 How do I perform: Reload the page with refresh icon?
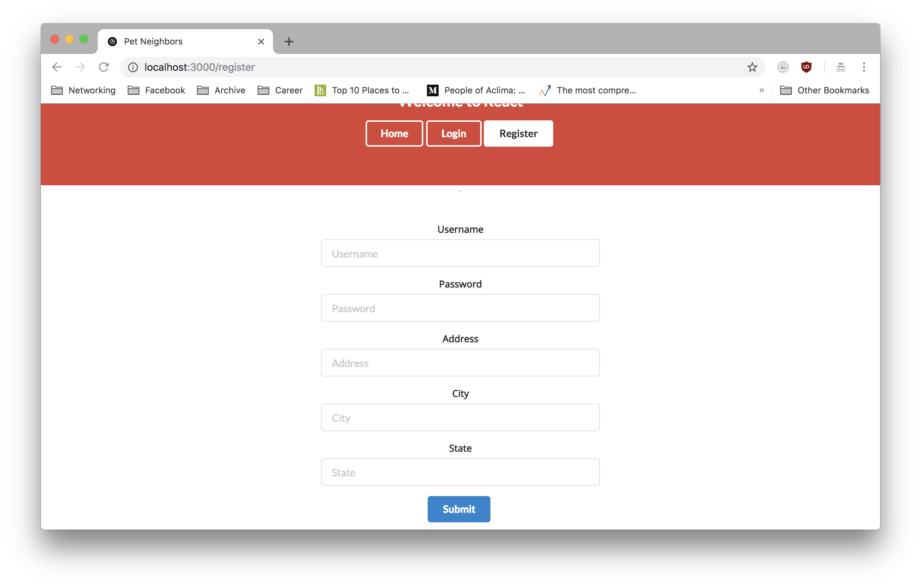coord(104,67)
